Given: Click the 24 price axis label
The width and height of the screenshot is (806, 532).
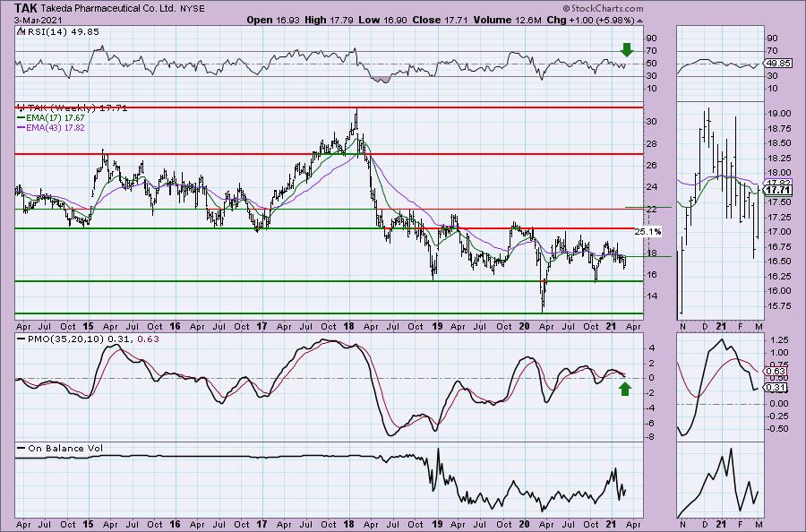Looking at the screenshot, I should click(x=652, y=187).
